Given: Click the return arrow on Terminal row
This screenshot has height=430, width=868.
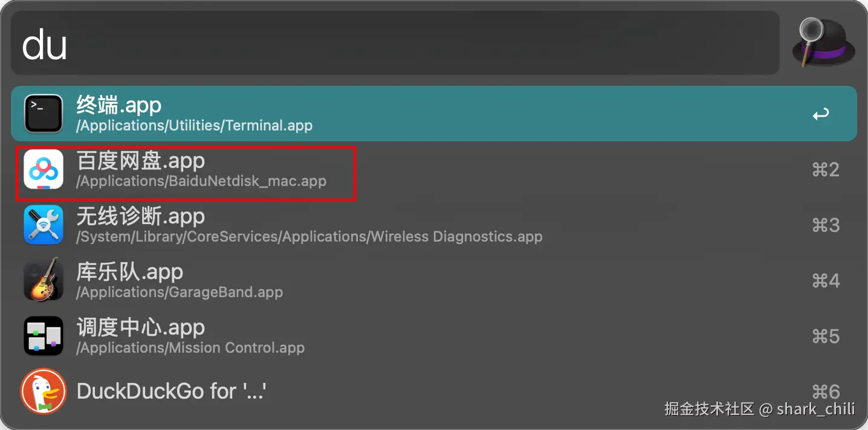Looking at the screenshot, I should coord(820,114).
